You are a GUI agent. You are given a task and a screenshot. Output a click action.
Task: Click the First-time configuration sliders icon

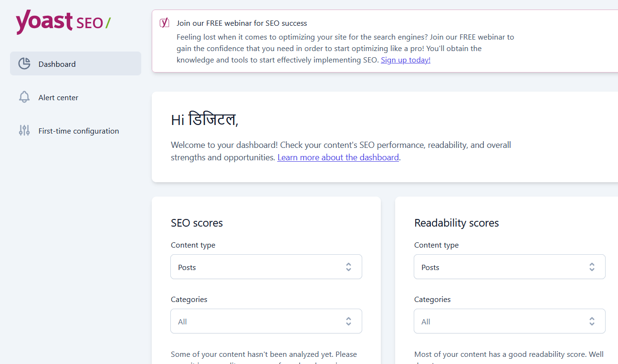(24, 131)
